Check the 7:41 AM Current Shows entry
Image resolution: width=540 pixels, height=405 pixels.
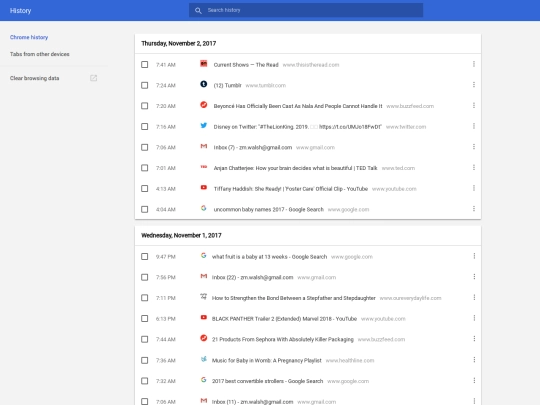(145, 65)
